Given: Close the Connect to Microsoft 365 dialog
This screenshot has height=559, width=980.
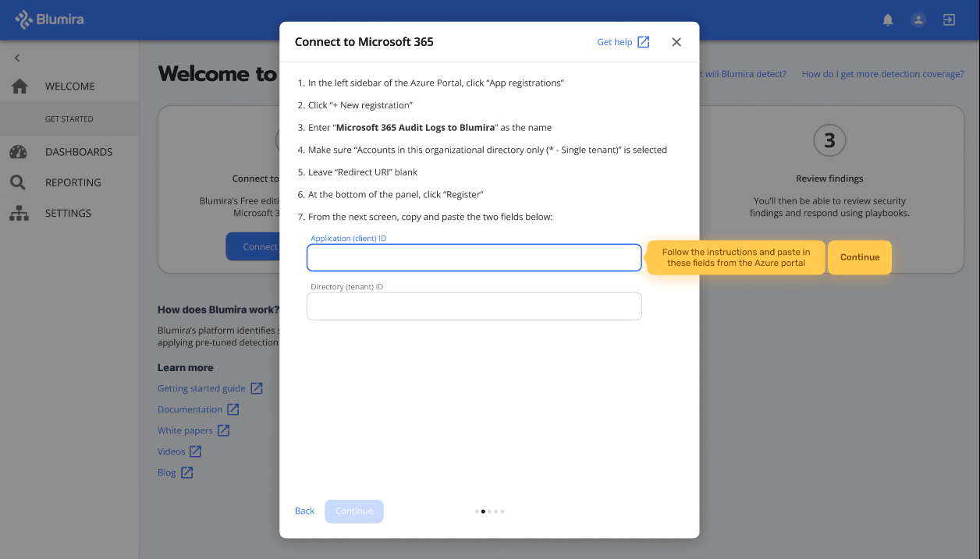Looking at the screenshot, I should (x=676, y=42).
